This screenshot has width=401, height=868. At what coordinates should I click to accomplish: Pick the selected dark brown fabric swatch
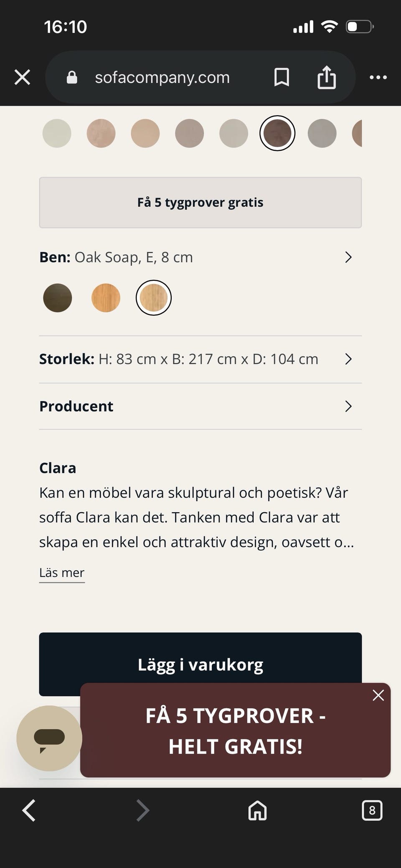(277, 133)
